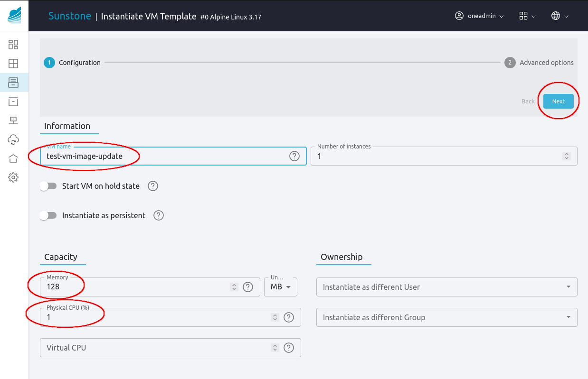
Task: Click the oneadmin user avatar icon
Action: 459,16
